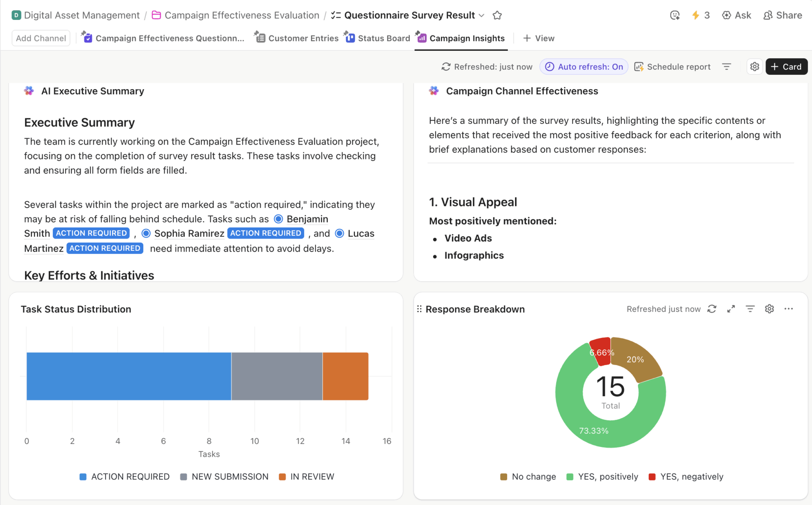Screen dimensions: 812x505
Task: Filter the Response Breakdown card
Action: [x=750, y=309]
